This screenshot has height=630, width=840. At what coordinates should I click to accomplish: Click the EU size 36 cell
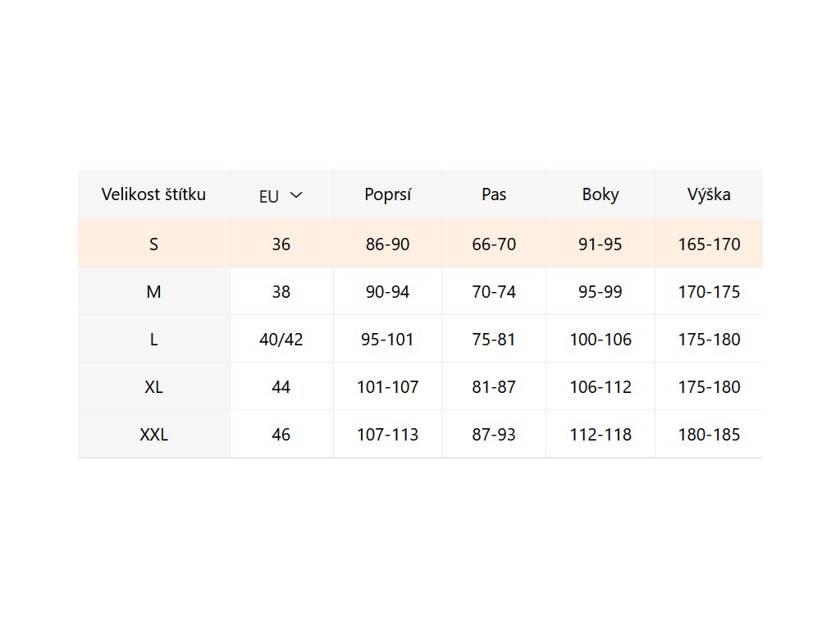[281, 244]
